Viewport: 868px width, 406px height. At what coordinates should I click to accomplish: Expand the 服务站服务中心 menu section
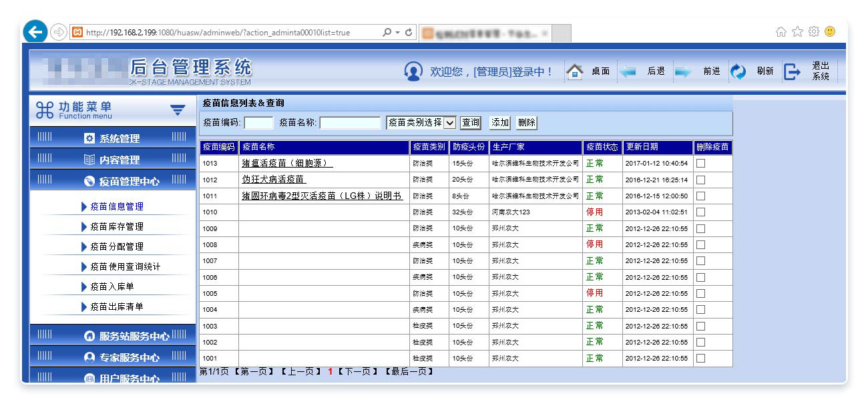pyautogui.click(x=113, y=336)
